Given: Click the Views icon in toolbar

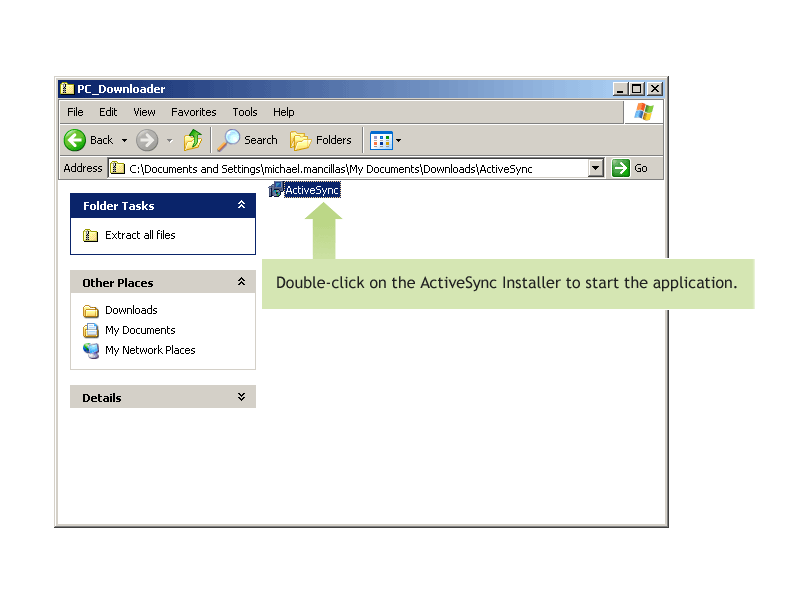Looking at the screenshot, I should (381, 141).
